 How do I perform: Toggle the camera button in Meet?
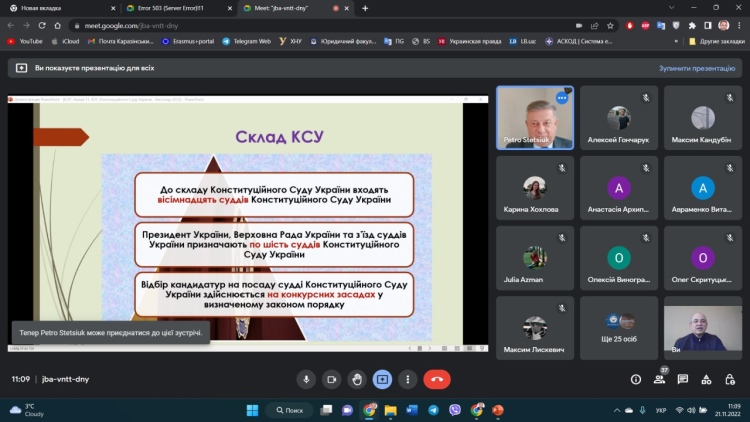[331, 379]
